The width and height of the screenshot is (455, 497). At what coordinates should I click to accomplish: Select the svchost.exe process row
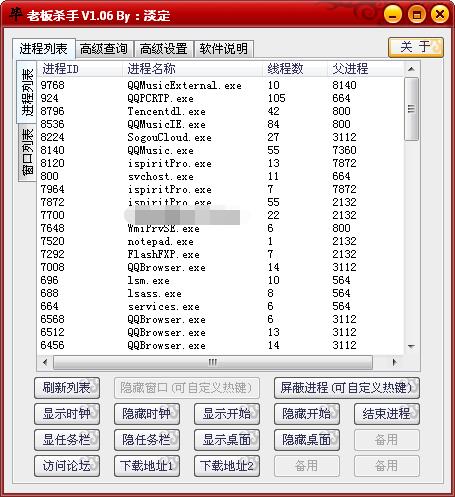(x=220, y=176)
